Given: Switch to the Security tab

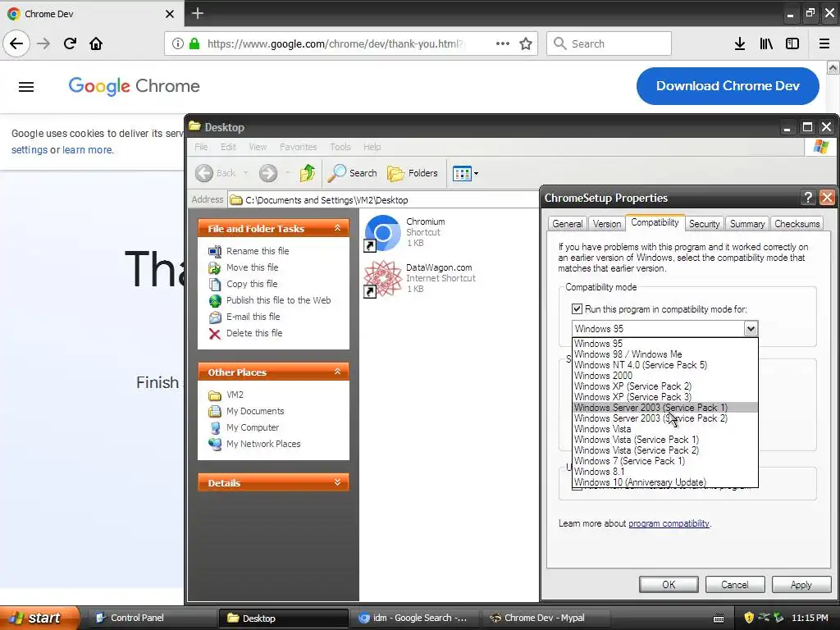Looking at the screenshot, I should [x=704, y=224].
